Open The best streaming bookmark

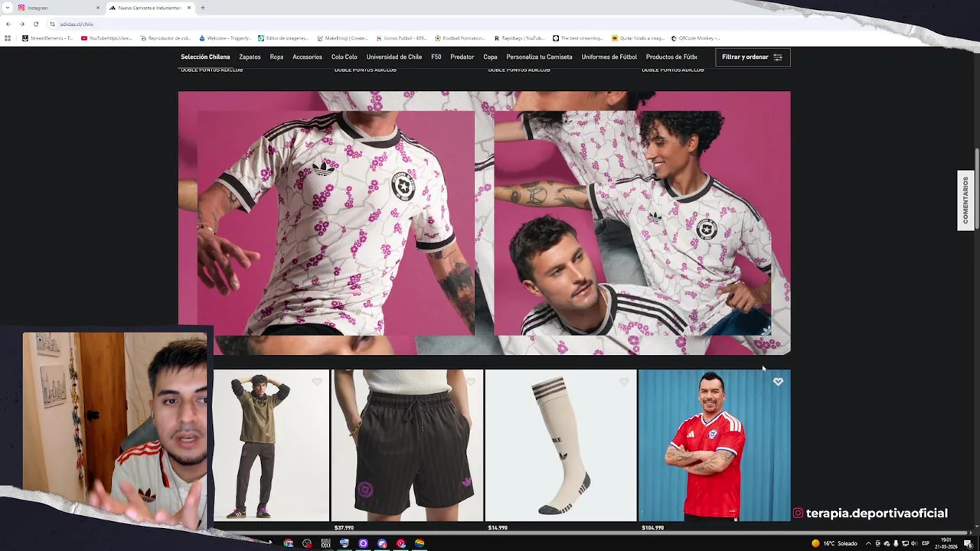coord(578,38)
